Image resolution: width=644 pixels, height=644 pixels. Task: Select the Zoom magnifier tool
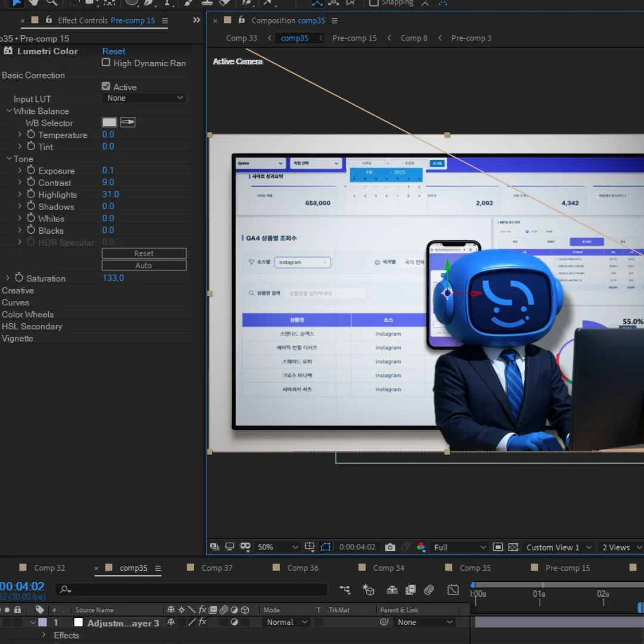(51, 2)
